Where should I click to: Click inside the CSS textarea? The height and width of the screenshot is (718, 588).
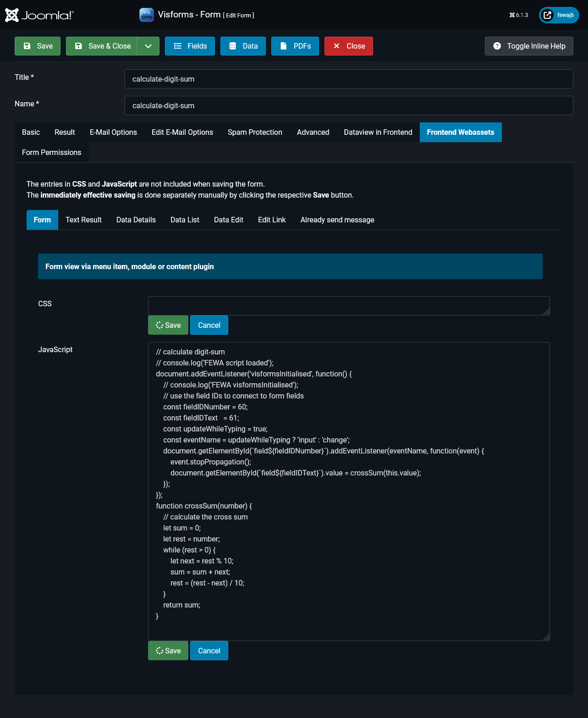click(x=349, y=306)
